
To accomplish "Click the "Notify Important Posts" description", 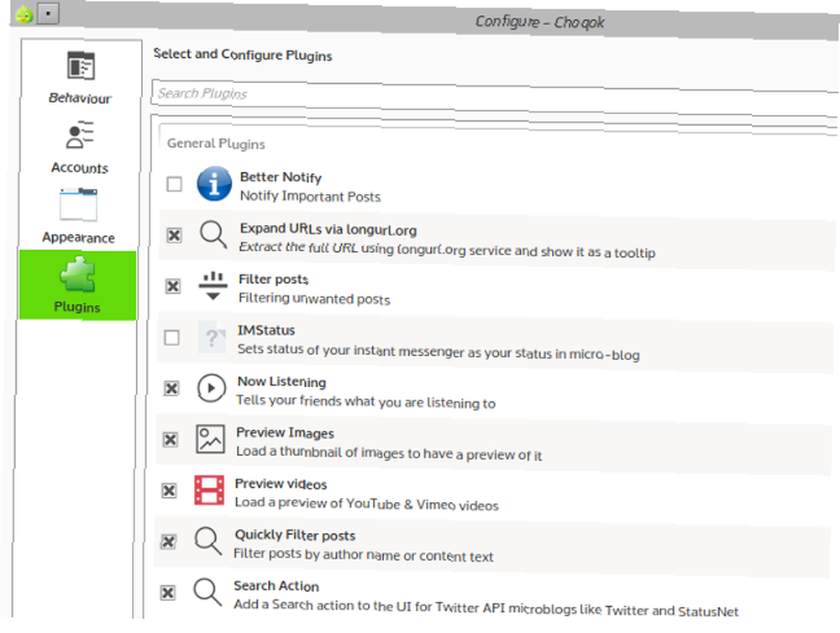I will point(310,196).
